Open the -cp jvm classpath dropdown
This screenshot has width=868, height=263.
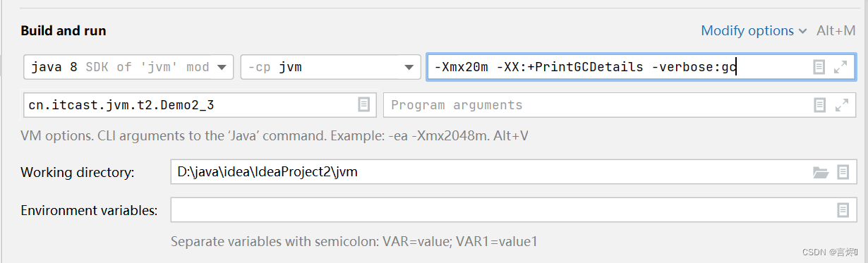330,67
